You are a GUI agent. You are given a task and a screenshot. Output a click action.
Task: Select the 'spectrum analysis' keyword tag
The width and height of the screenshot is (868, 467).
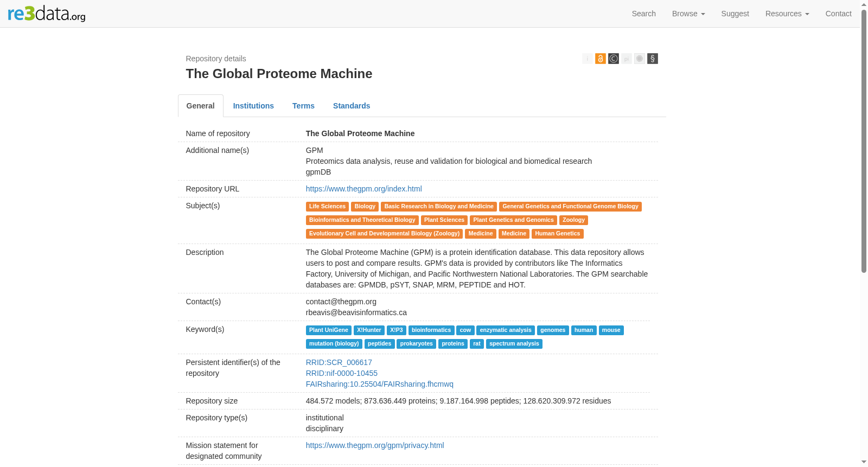coord(514,344)
